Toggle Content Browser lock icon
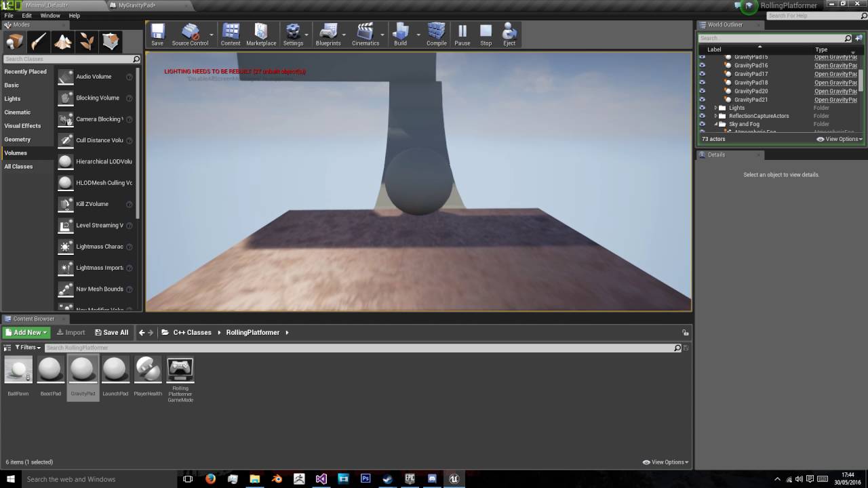The image size is (868, 488). click(686, 332)
